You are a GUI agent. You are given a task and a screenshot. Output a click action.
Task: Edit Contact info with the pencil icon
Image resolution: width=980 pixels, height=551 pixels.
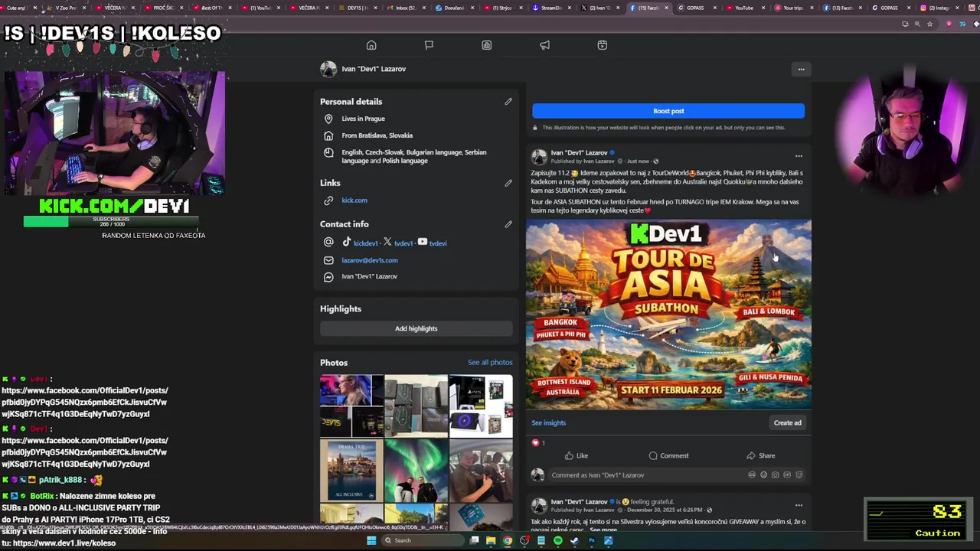click(508, 224)
